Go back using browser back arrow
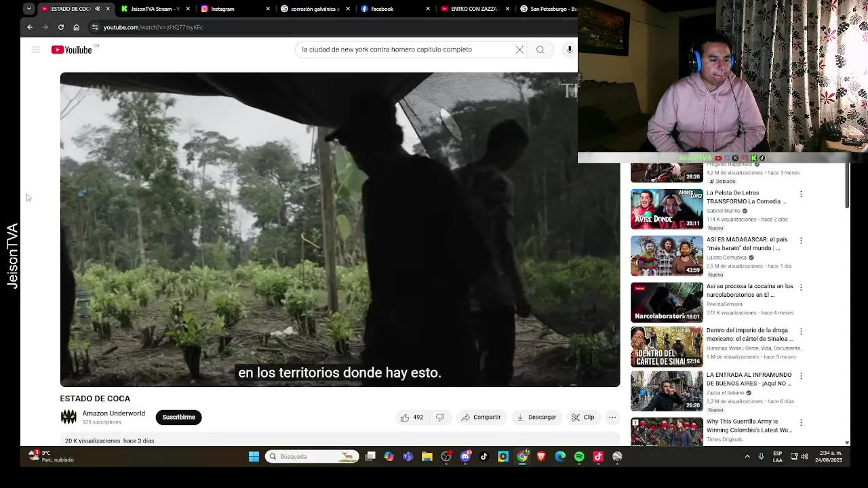The height and width of the screenshot is (488, 868). [30, 27]
